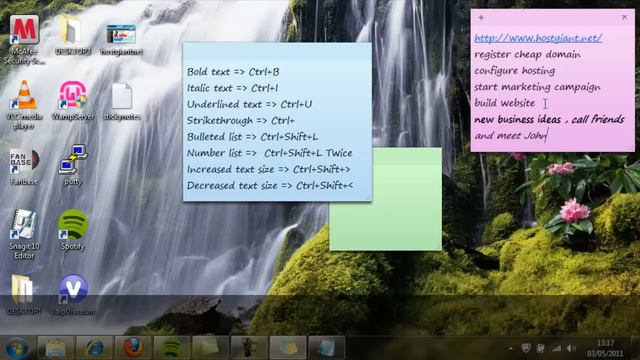Click bold text "new business ideas"
This screenshot has width=640, height=360.
518,119
